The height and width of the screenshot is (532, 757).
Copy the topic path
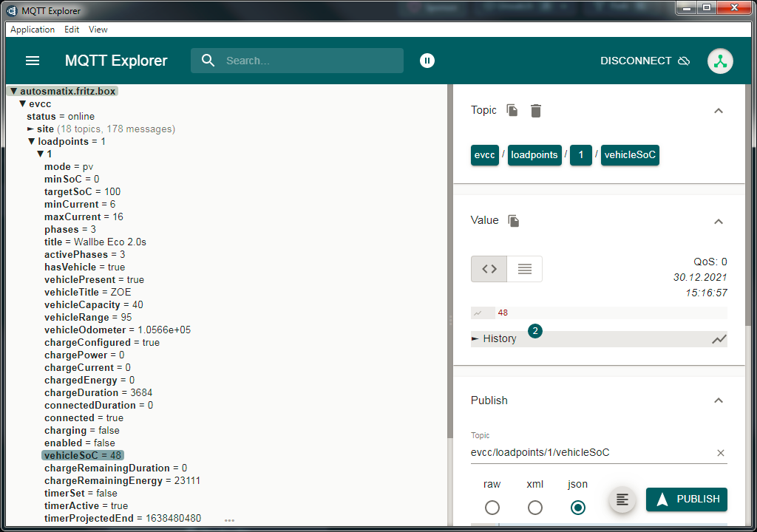(x=512, y=109)
